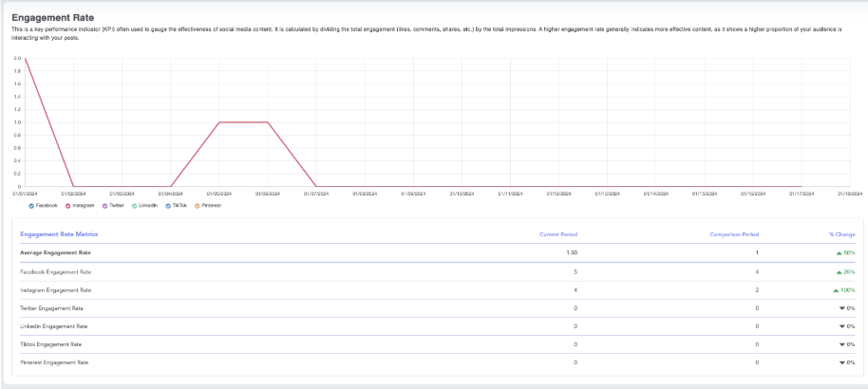Click the Engagement Rate Metrics table heading
This screenshot has width=868, height=389.
pyautogui.click(x=59, y=233)
